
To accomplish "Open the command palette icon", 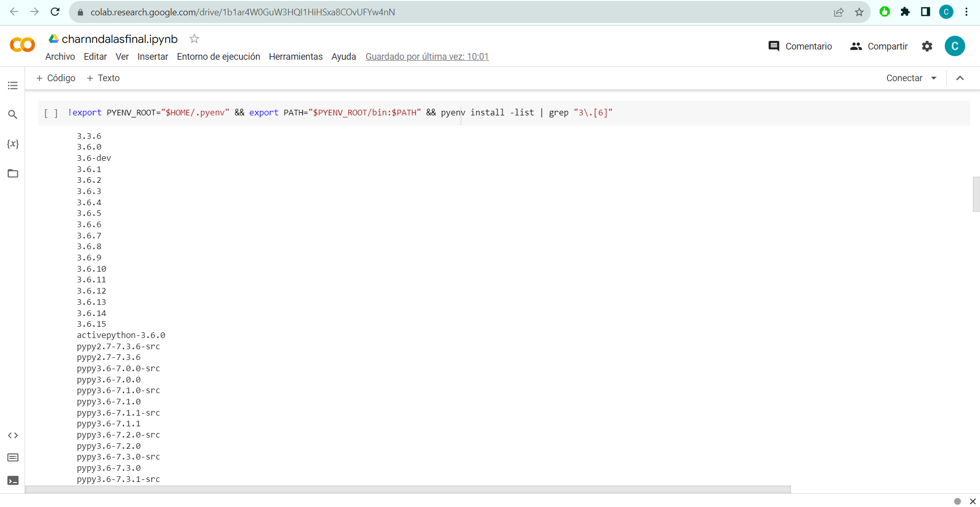I will pos(13,457).
